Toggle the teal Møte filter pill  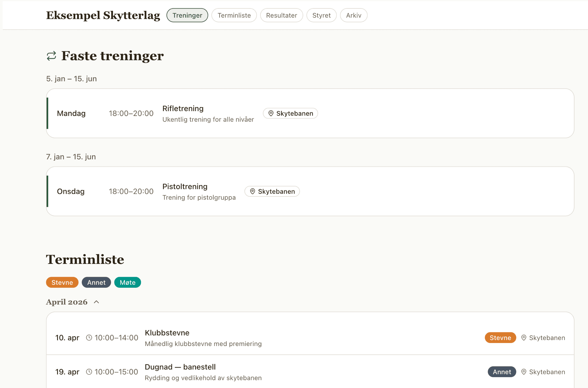pyautogui.click(x=127, y=282)
